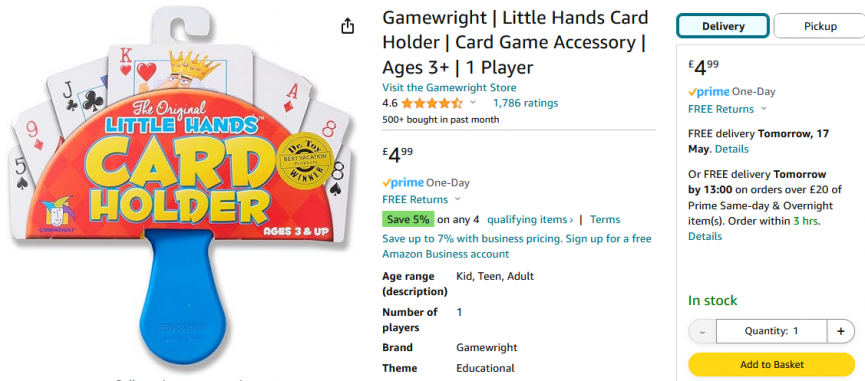The height and width of the screenshot is (381, 865).
Task: Click the Prime logo under main price
Action: pos(403,183)
